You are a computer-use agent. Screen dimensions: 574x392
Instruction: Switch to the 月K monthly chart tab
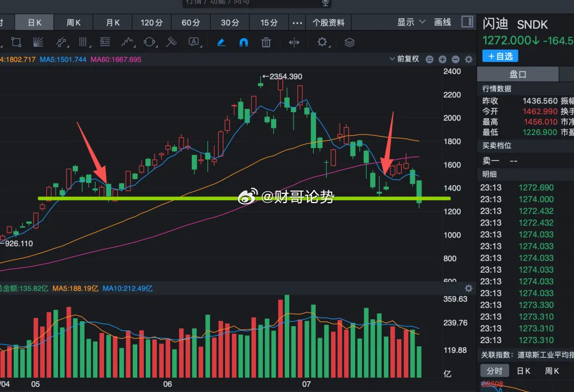point(113,22)
